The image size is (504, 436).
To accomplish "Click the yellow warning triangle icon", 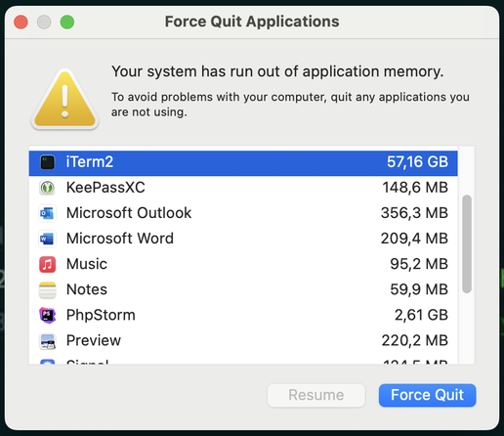I will pyautogui.click(x=64, y=100).
